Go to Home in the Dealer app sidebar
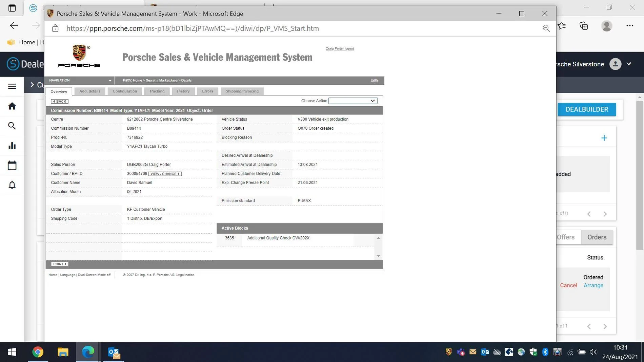The width and height of the screenshot is (644, 362). click(x=12, y=106)
